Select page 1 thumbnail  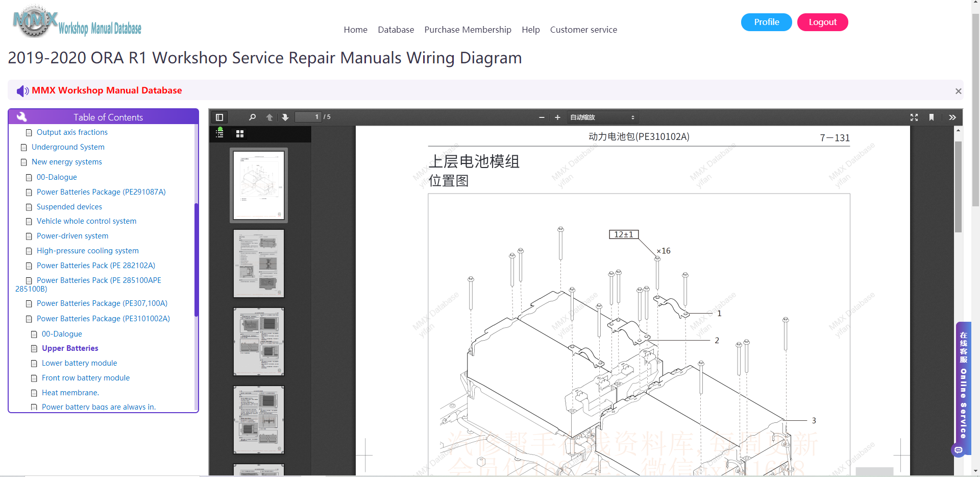pos(259,185)
